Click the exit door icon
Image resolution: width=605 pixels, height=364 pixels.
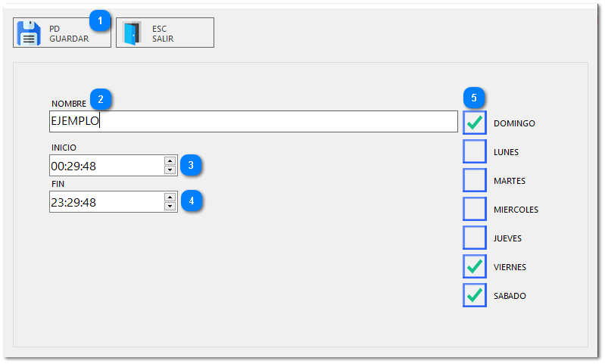pos(133,33)
